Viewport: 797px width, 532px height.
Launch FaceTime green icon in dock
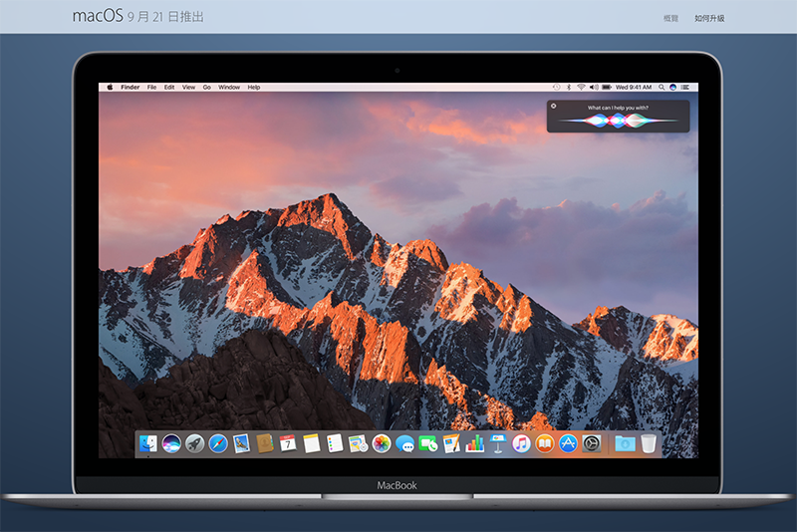(428, 443)
